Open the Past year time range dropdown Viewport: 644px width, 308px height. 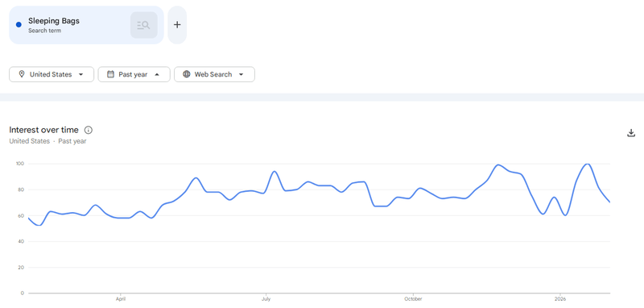pos(134,74)
